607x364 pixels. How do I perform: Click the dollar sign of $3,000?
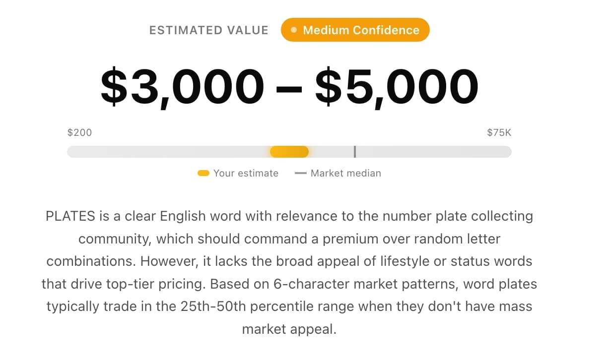115,87
